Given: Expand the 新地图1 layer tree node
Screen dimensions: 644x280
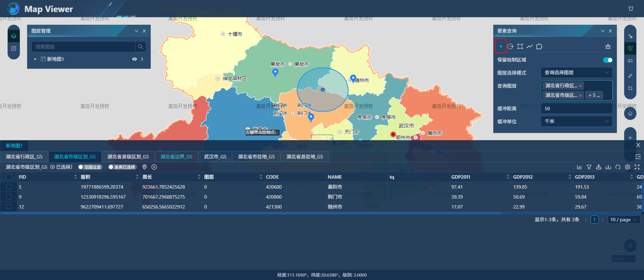Looking at the screenshot, I should click(35, 59).
